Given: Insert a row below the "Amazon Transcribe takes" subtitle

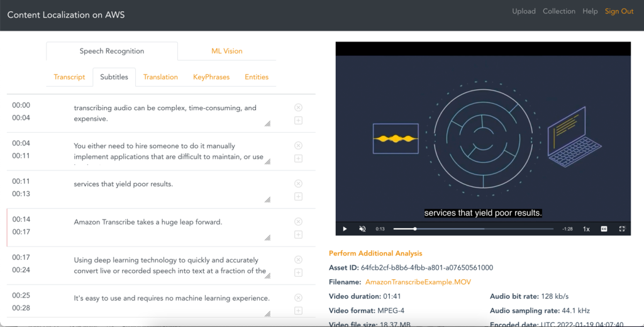Looking at the screenshot, I should pos(299,235).
